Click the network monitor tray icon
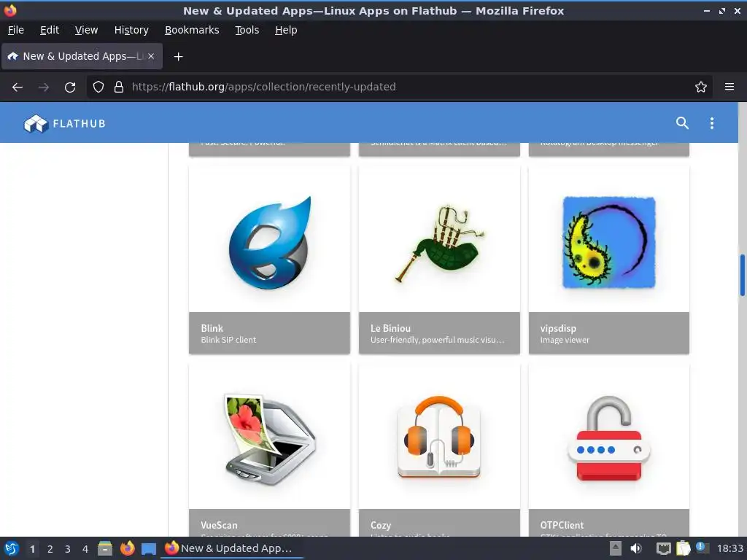 pyautogui.click(x=664, y=548)
